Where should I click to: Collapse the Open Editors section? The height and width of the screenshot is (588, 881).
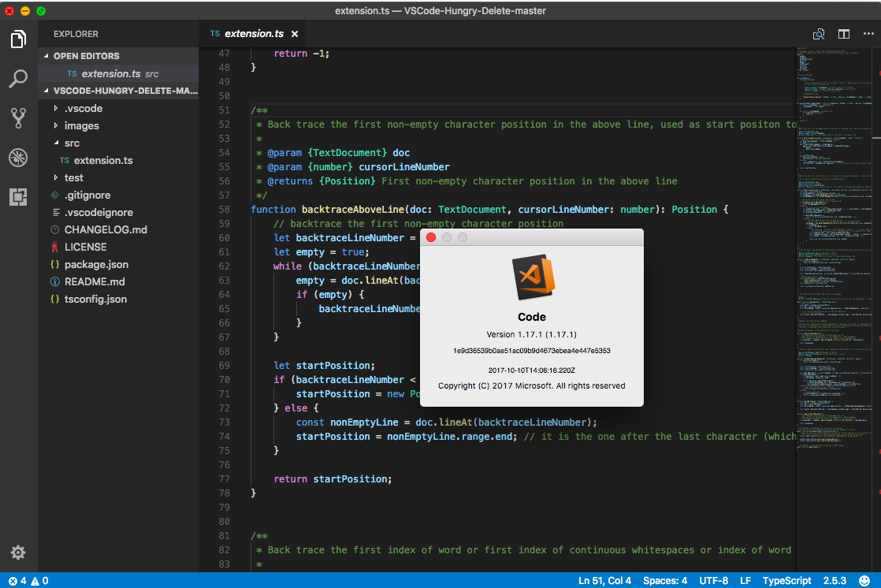point(46,56)
